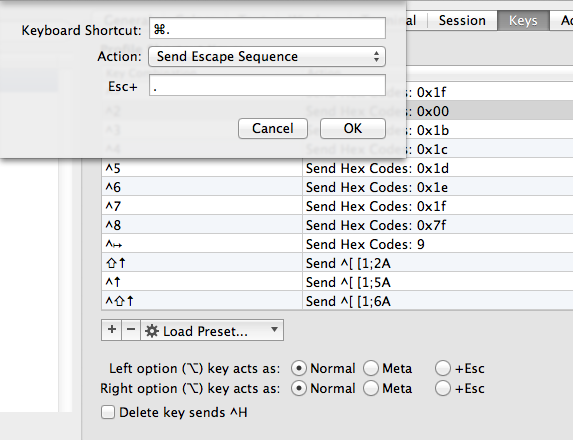Select the ^7 key mapping row

point(337,206)
